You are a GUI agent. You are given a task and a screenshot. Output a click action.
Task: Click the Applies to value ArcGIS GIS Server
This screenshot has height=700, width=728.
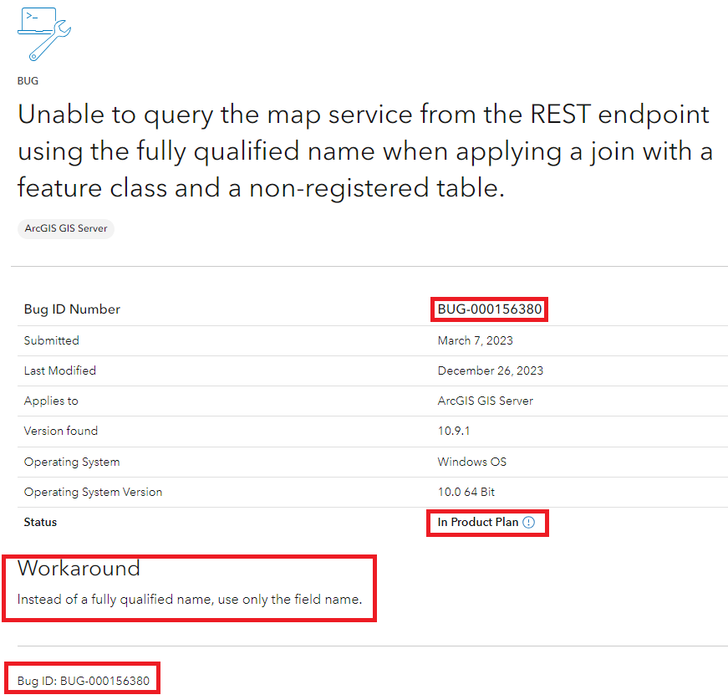tap(485, 401)
